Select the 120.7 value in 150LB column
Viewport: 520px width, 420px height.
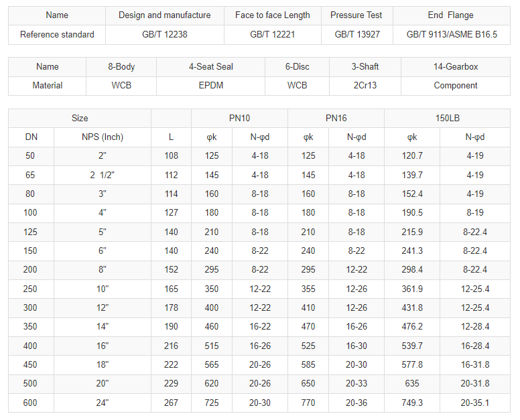(412, 156)
